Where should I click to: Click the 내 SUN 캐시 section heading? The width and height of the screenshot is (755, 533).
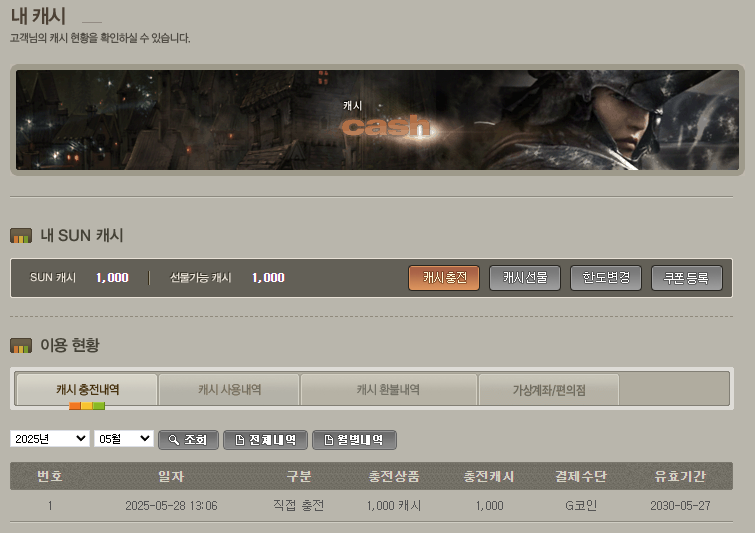point(82,235)
